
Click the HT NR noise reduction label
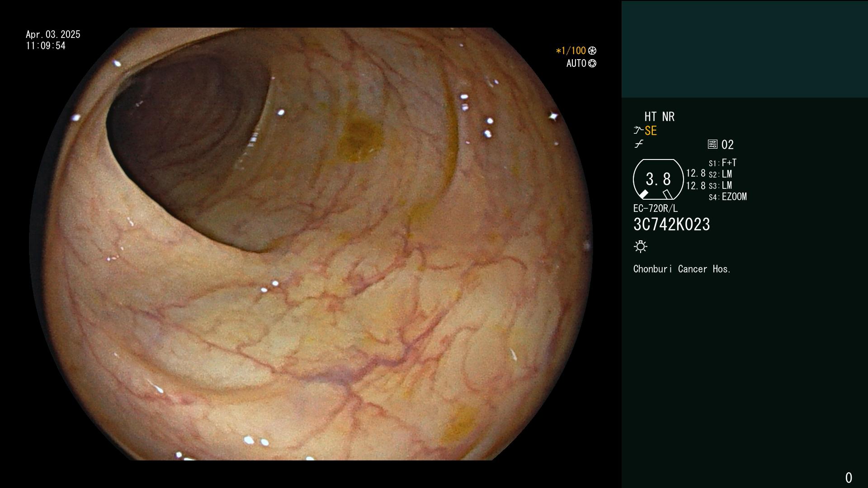point(660,117)
